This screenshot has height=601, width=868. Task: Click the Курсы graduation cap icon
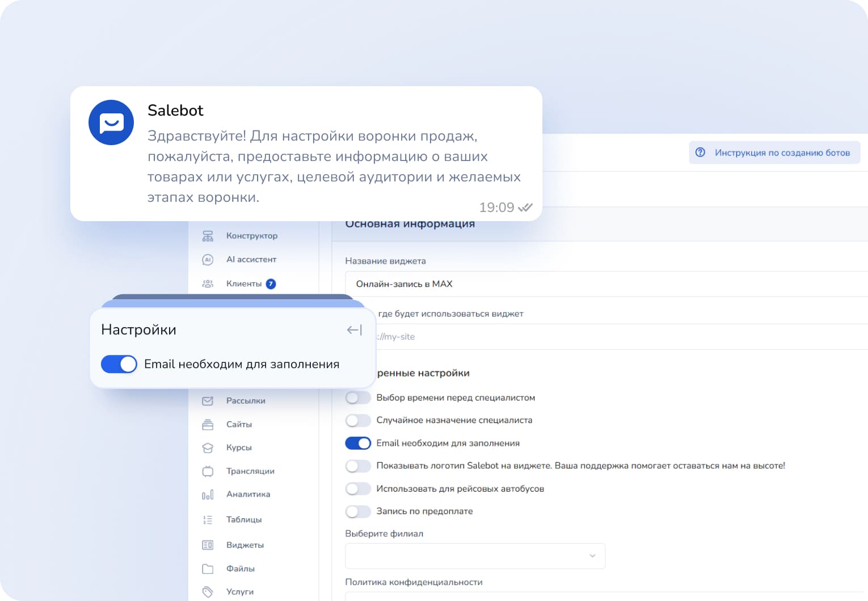click(x=208, y=448)
